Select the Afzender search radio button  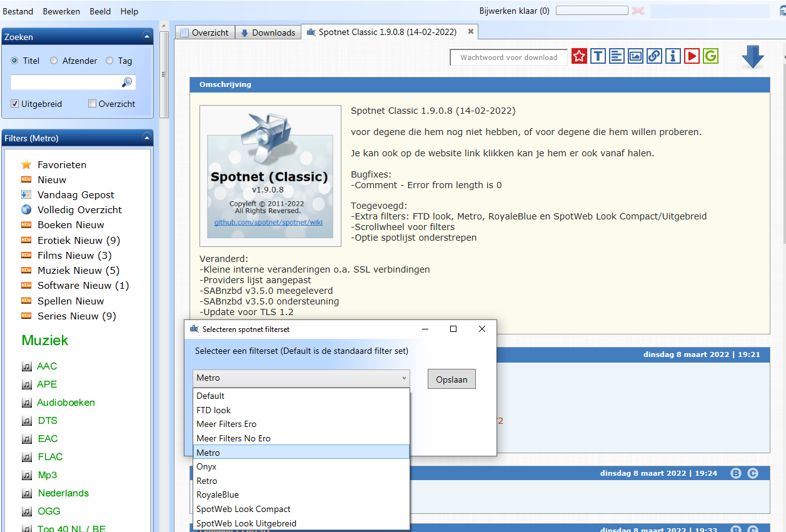click(54, 61)
